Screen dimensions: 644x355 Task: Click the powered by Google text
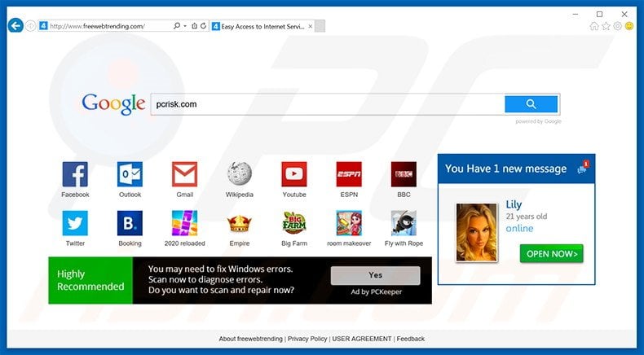(538, 121)
